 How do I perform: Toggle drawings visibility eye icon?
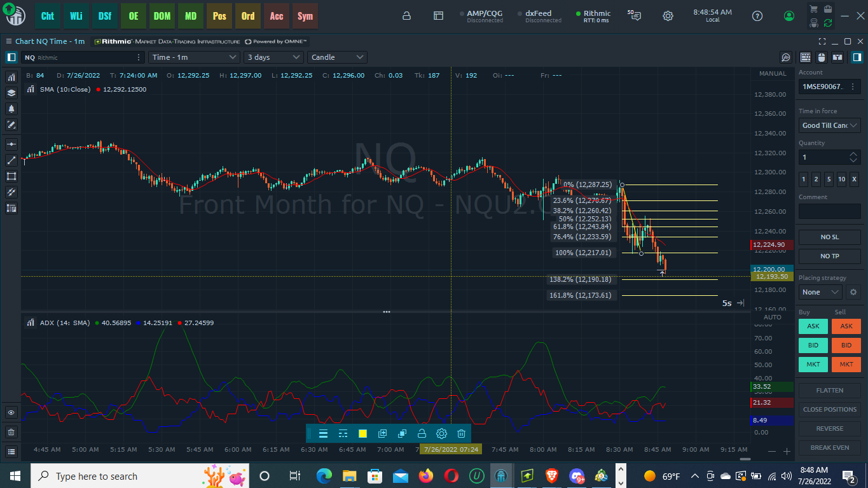pos(11,413)
